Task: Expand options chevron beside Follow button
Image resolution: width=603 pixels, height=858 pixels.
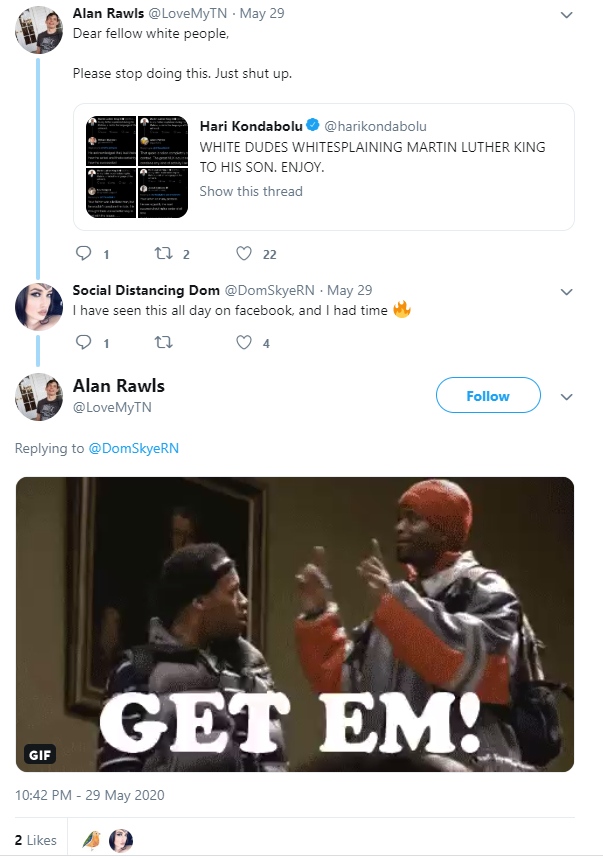Action: 567,397
